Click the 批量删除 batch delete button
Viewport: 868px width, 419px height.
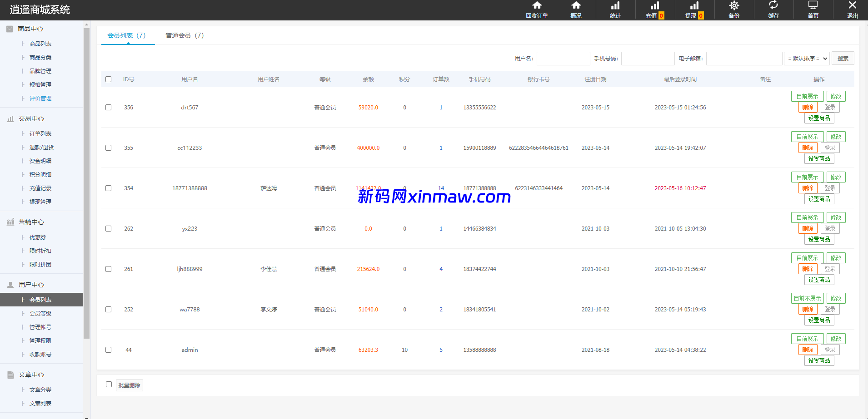(130, 385)
